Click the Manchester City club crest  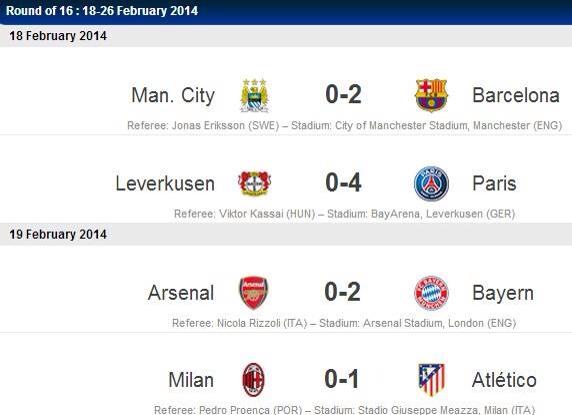tap(254, 95)
